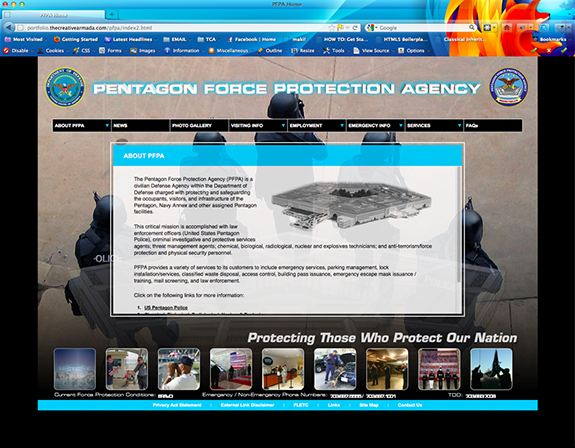The width and height of the screenshot is (575, 448).
Task: Open Getting Started bookmark
Action: click(76, 39)
